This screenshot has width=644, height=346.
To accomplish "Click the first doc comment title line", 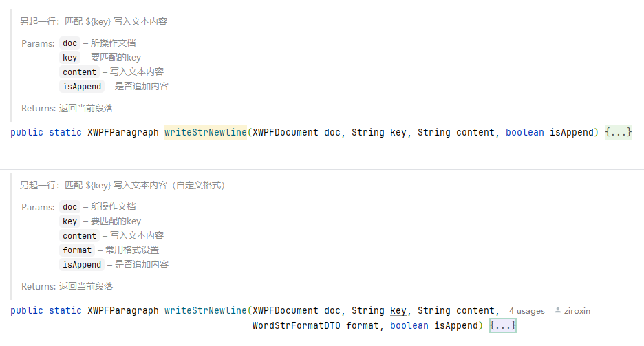I will 94,21.
